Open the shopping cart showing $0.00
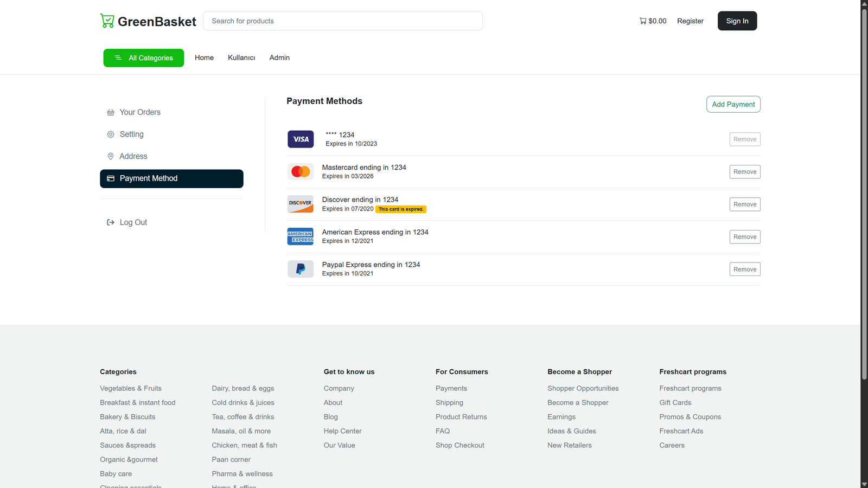Viewport: 868px width, 488px height. pyautogui.click(x=653, y=21)
